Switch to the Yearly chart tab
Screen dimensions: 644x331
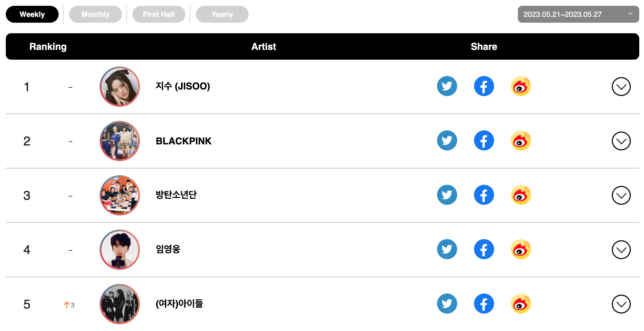[222, 14]
